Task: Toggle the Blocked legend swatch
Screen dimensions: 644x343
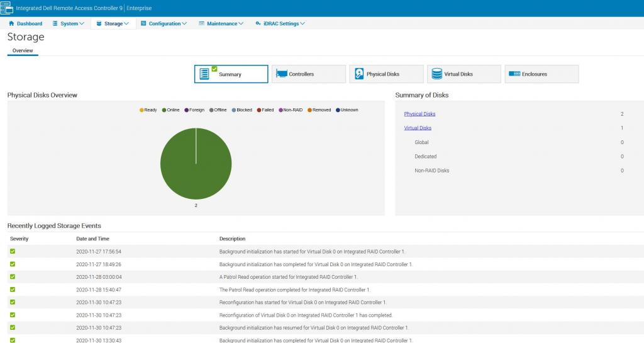Action: 234,110
